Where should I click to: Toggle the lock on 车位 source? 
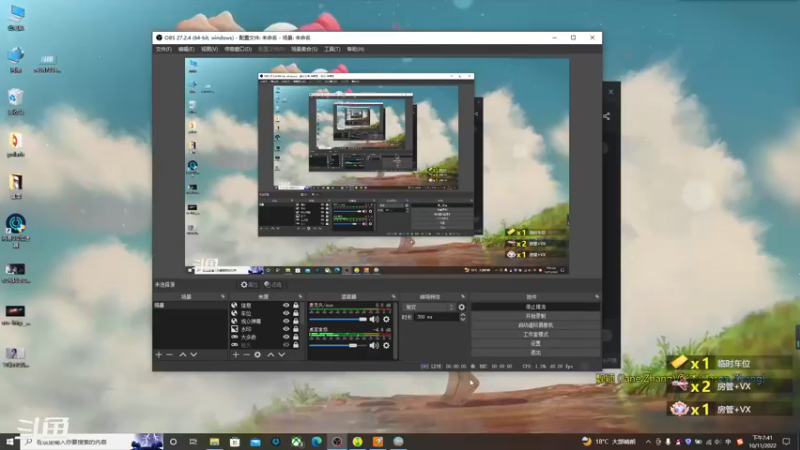pyautogui.click(x=296, y=313)
